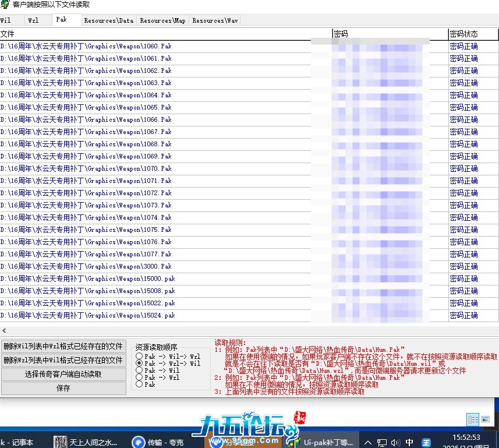Viewport: 499px width, 448px height.
Task: Select the Weapon\1062.Pak file row
Action: coord(249,70)
